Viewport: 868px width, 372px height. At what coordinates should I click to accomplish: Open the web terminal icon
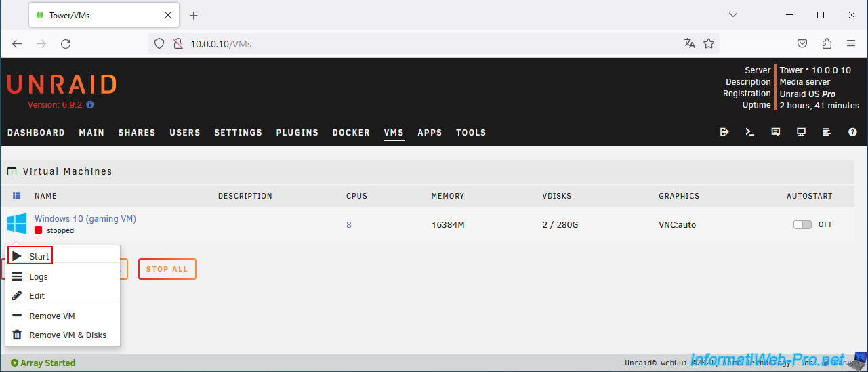point(750,132)
